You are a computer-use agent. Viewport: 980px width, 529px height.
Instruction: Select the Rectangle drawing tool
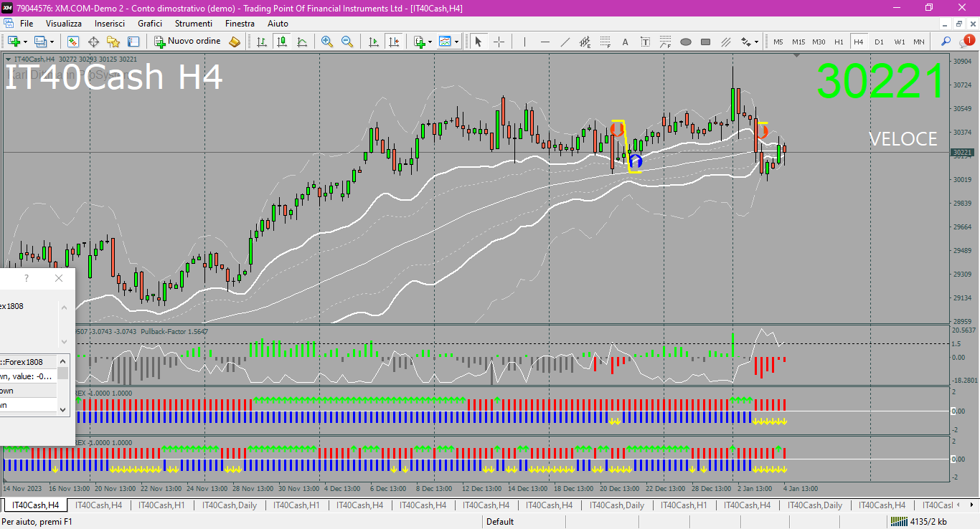click(x=705, y=42)
